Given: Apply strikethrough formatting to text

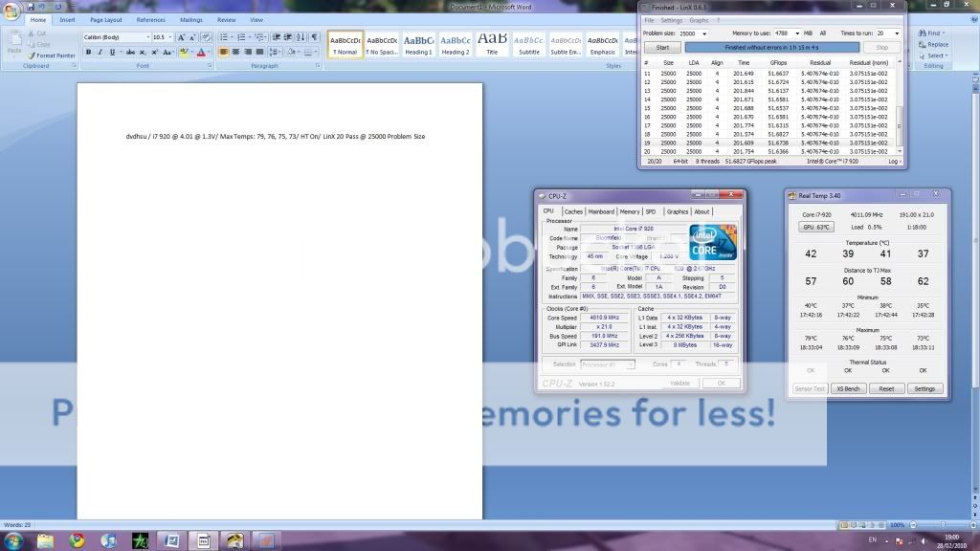Looking at the screenshot, I should (x=130, y=53).
